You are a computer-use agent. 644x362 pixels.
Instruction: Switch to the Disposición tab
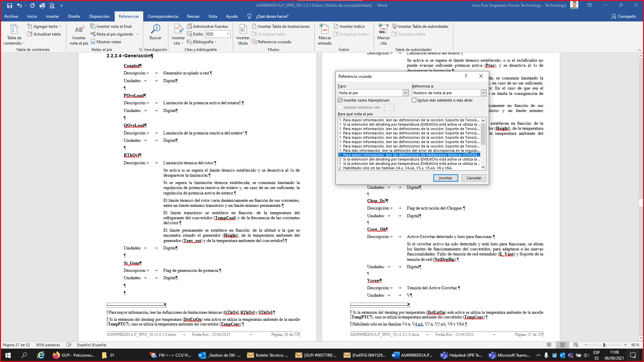pos(99,16)
